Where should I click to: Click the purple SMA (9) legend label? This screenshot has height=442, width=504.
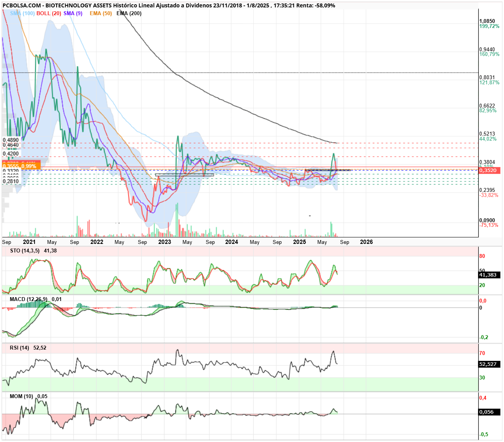click(73, 13)
